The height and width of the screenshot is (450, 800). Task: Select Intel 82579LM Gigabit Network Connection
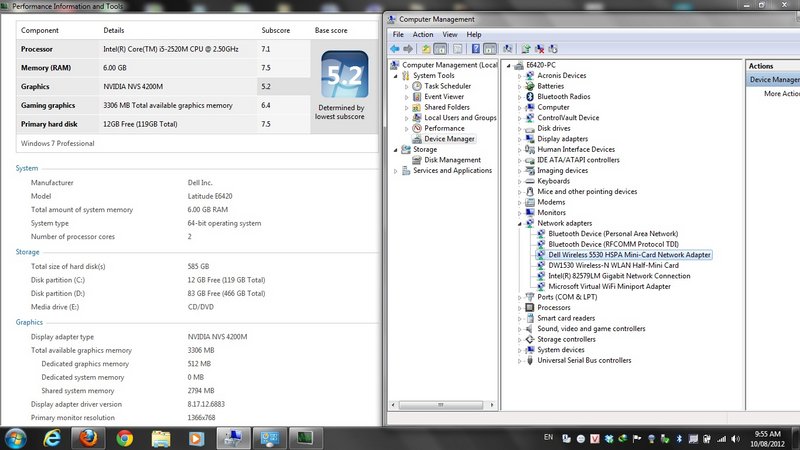coord(618,276)
